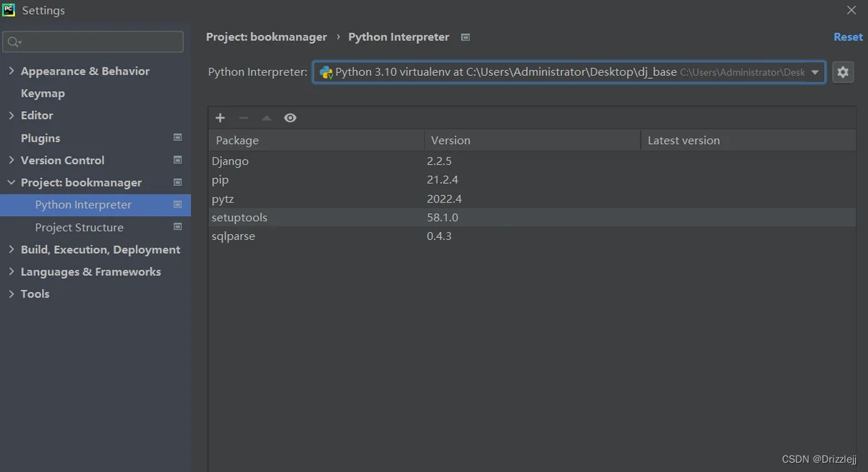Expand the Tools section

[11, 293]
